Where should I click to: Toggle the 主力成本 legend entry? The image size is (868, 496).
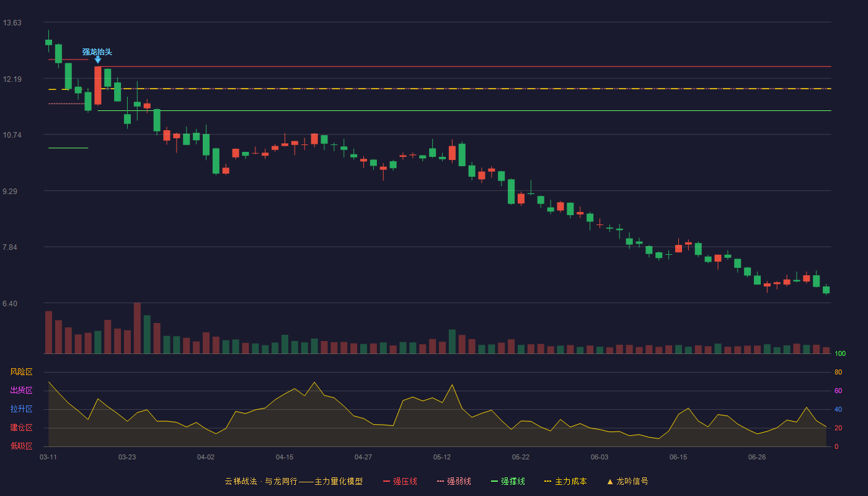tap(565, 482)
